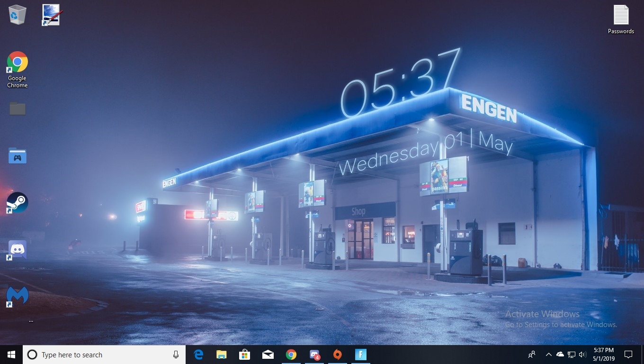
Task: Click the OneDrive cloud tray icon
Action: (x=560, y=355)
